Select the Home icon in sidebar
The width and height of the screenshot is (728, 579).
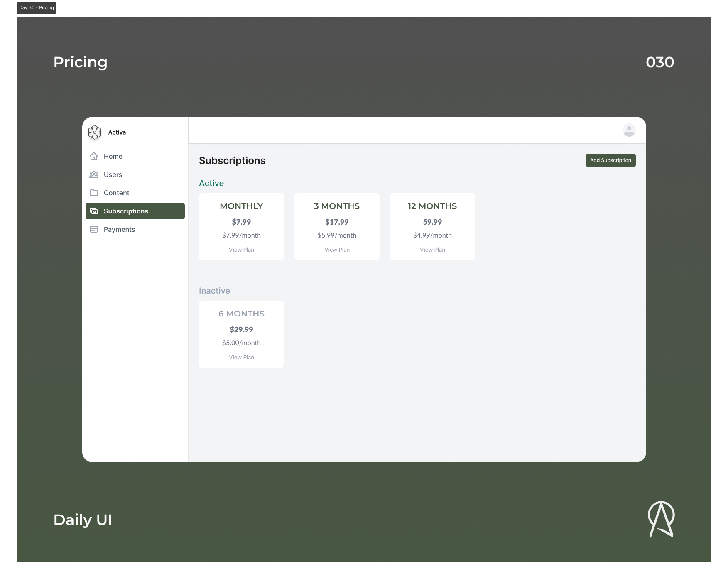(94, 156)
